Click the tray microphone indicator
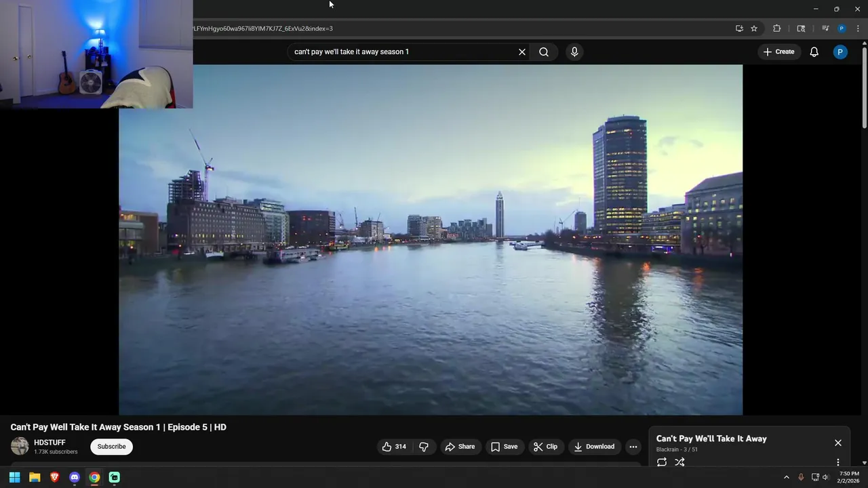 tap(801, 477)
